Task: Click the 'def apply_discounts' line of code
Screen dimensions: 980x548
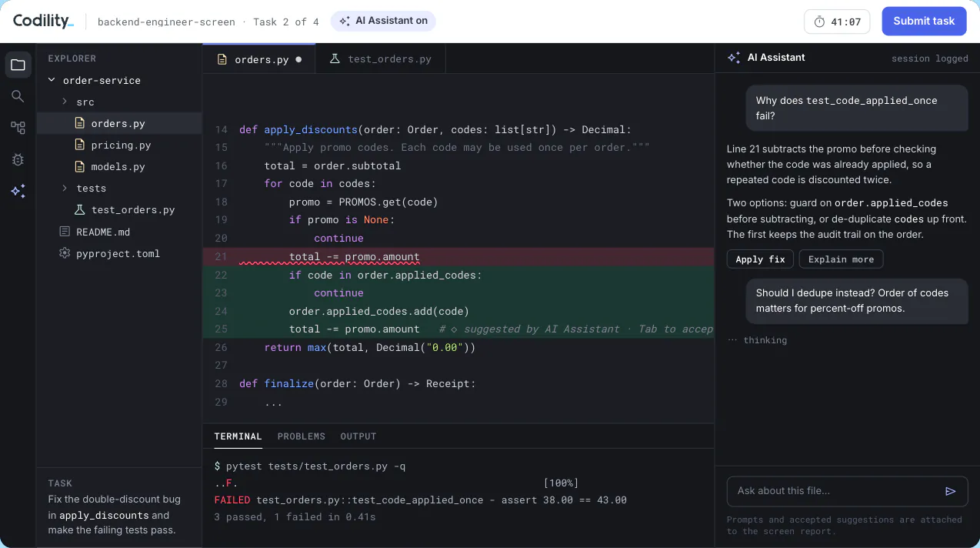Action: pyautogui.click(x=435, y=129)
